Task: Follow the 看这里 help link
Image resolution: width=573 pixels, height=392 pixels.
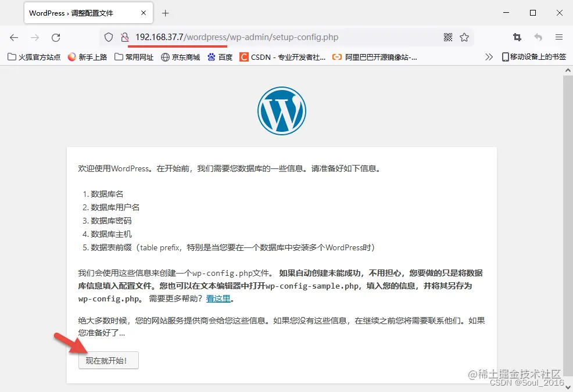Action: [x=218, y=299]
